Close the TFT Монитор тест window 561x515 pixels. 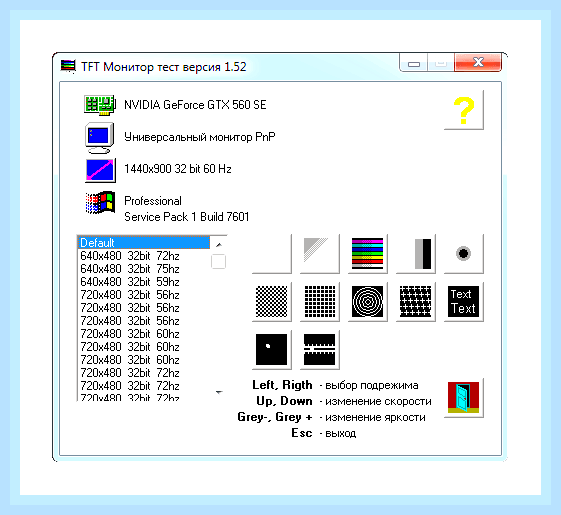point(478,63)
